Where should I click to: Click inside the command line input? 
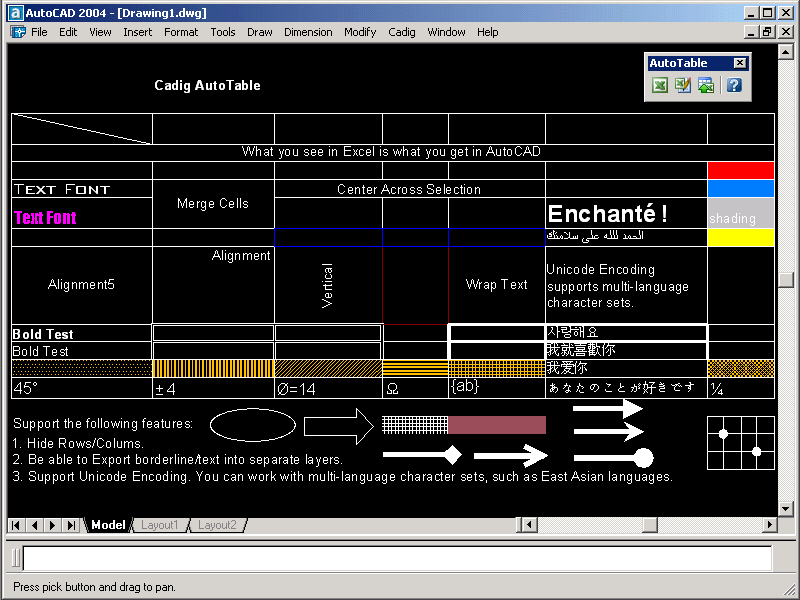click(x=397, y=558)
